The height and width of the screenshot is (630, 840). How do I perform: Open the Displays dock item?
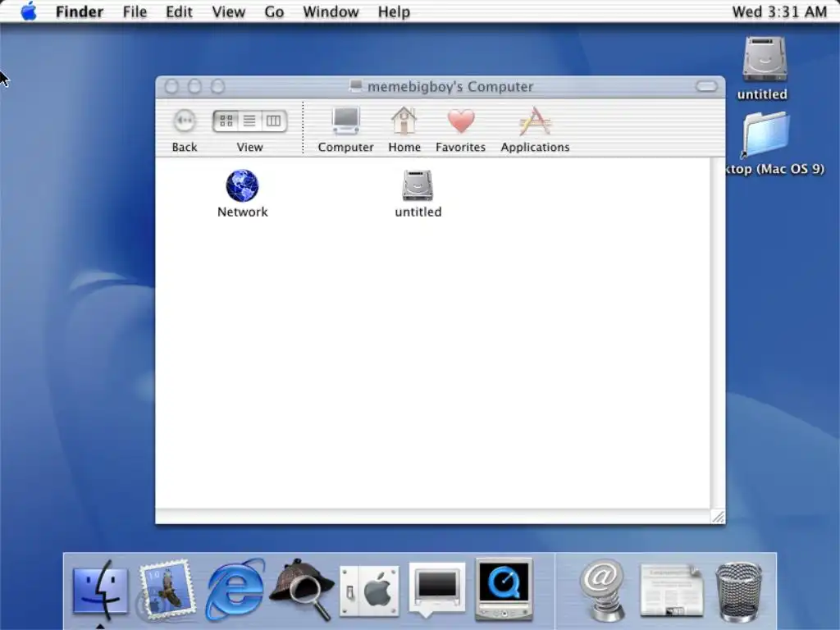coord(436,589)
